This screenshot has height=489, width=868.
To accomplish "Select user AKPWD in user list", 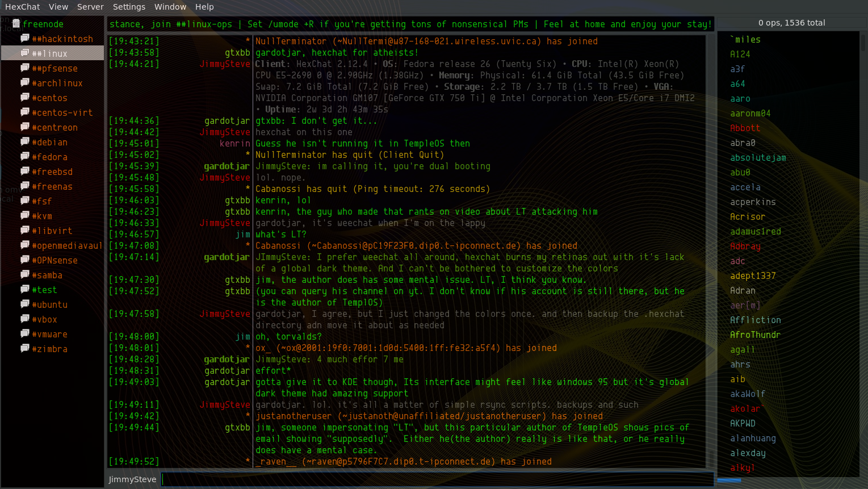I will (x=743, y=423).
